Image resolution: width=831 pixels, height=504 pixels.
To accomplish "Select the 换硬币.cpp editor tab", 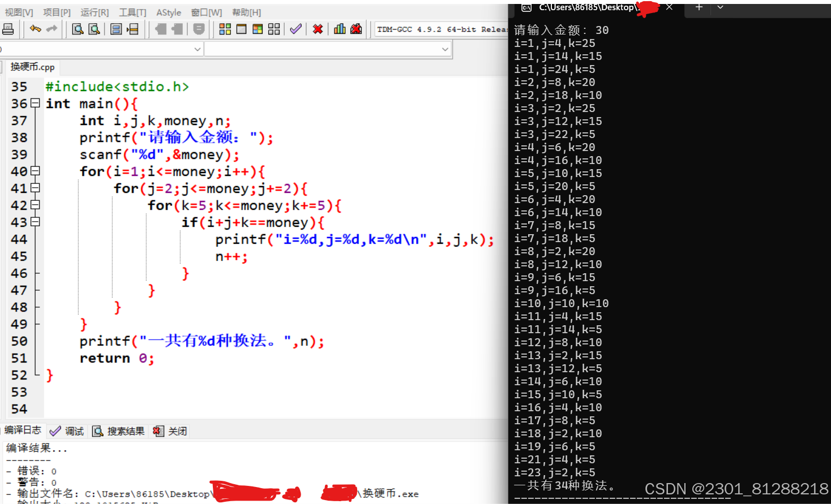I will click(32, 67).
